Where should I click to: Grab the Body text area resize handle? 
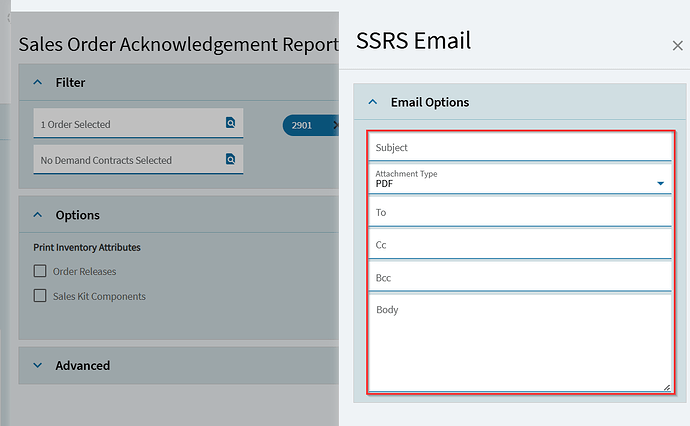click(x=667, y=387)
